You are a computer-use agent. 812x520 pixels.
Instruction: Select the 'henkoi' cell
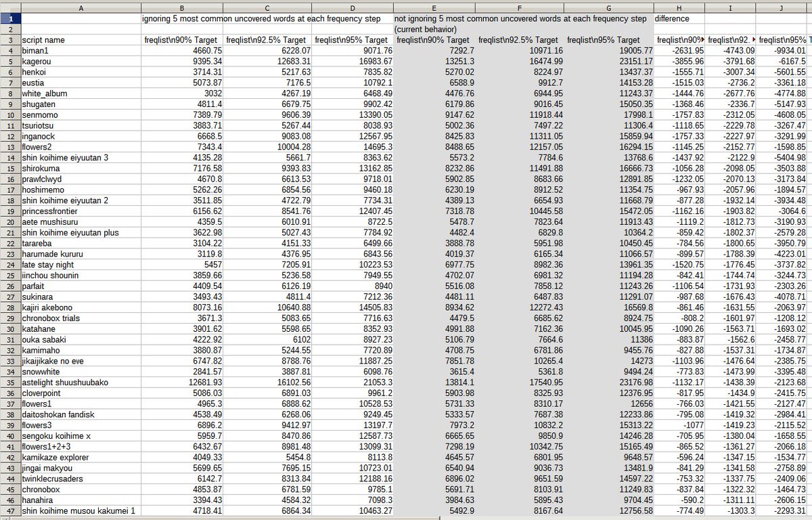[x=81, y=72]
